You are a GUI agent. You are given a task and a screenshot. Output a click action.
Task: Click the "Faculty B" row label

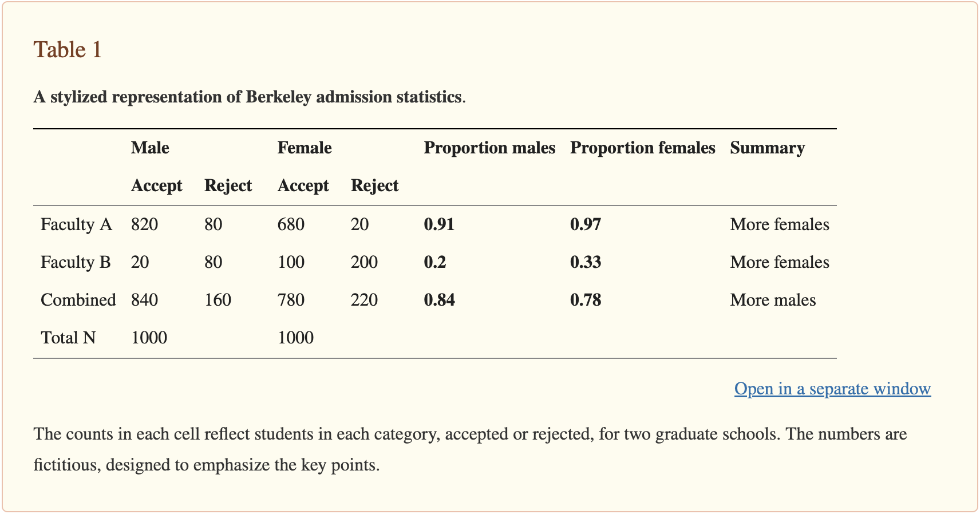[76, 262]
